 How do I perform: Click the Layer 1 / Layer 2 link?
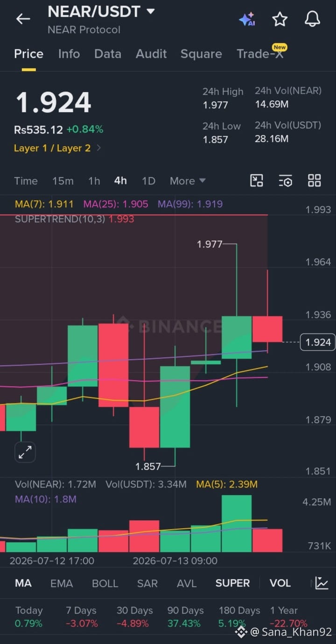coord(52,148)
